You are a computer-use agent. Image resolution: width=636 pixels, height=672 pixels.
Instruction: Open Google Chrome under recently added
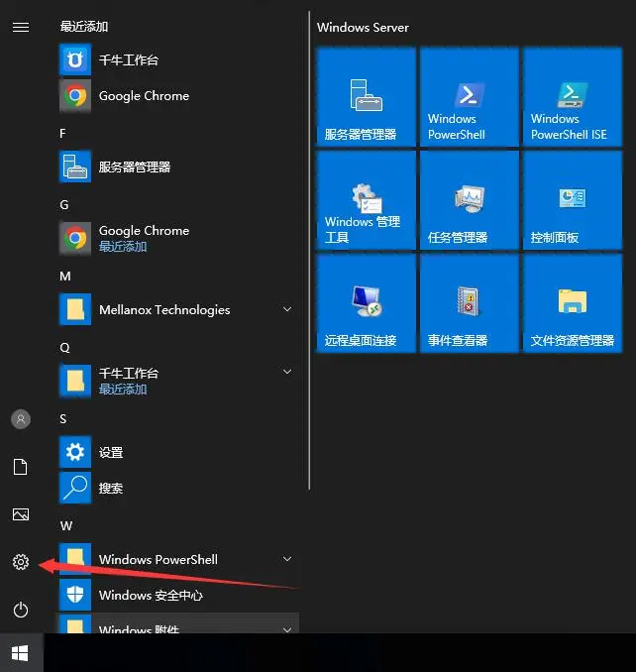click(143, 96)
